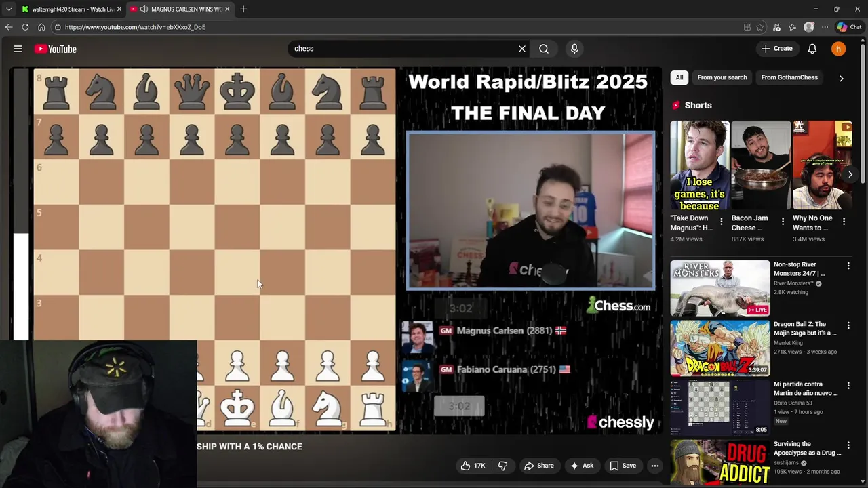Reload the page

tap(25, 27)
